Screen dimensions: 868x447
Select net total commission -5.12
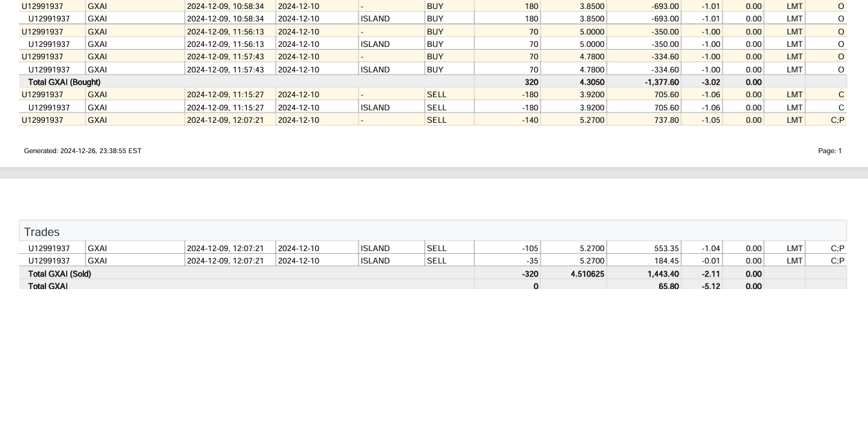pos(711,286)
